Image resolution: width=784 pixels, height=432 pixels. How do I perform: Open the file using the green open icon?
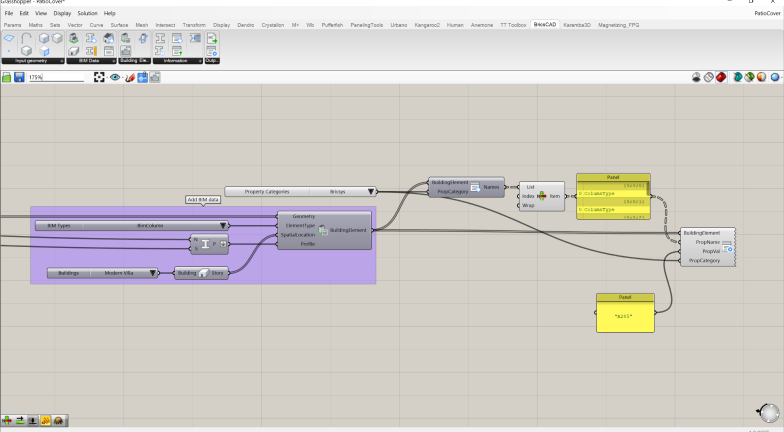click(6, 77)
